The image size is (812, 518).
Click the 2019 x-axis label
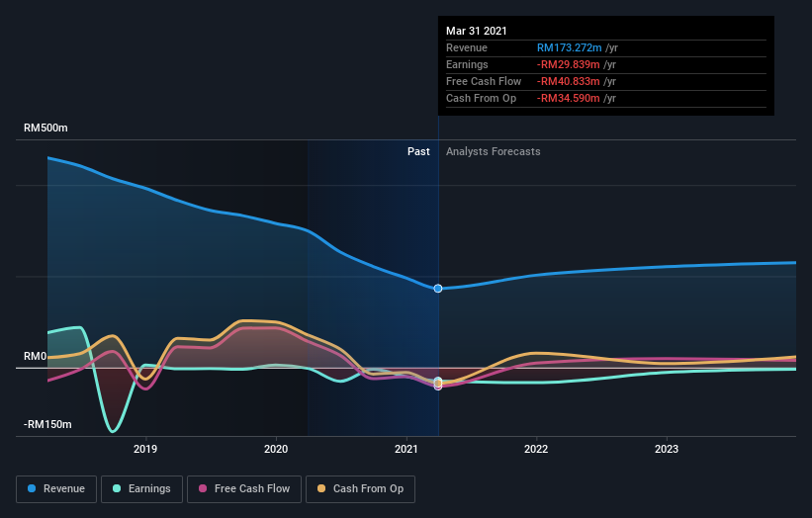[x=145, y=449]
